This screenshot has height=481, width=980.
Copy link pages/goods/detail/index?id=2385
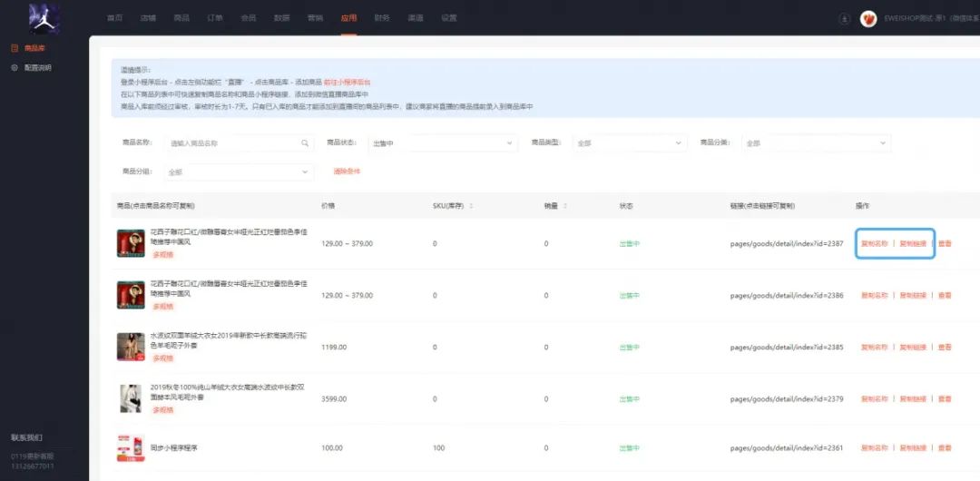tap(787, 348)
